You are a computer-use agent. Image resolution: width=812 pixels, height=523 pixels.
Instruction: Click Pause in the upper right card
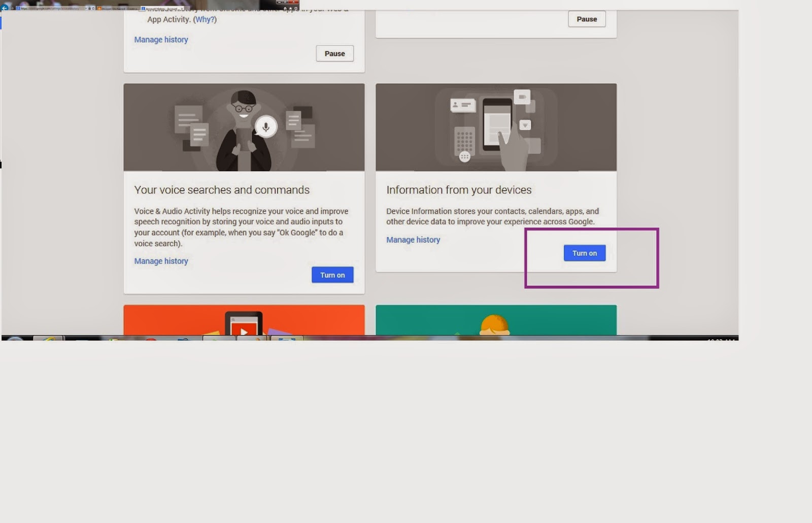(x=587, y=19)
